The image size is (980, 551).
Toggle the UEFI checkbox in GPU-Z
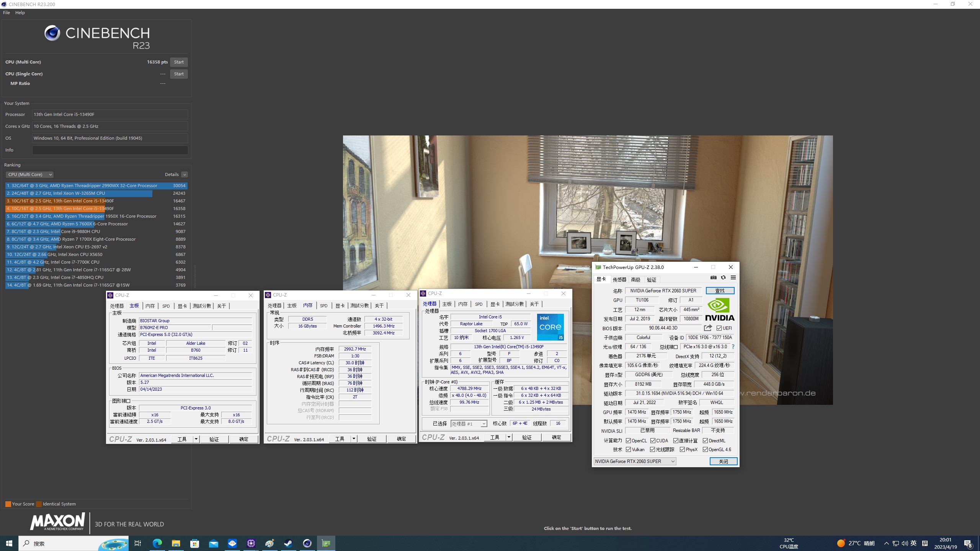tap(719, 328)
